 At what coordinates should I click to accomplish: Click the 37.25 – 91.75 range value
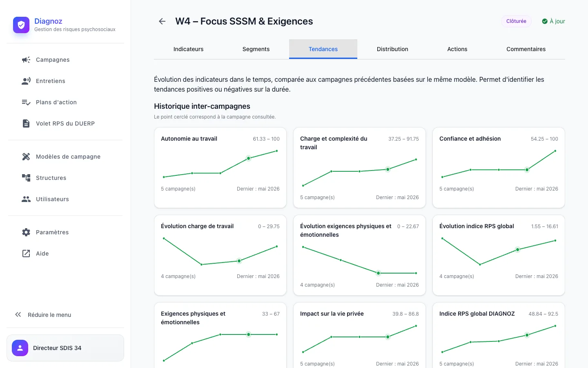tap(403, 139)
